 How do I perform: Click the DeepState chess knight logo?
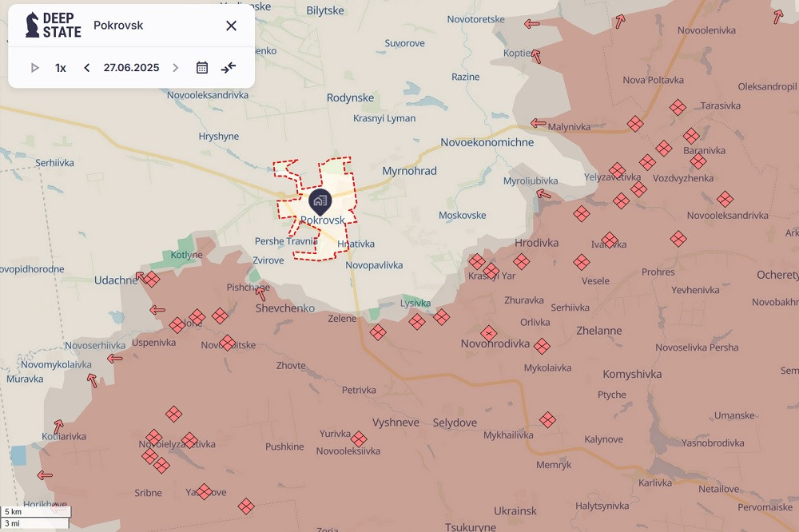pyautogui.click(x=31, y=23)
